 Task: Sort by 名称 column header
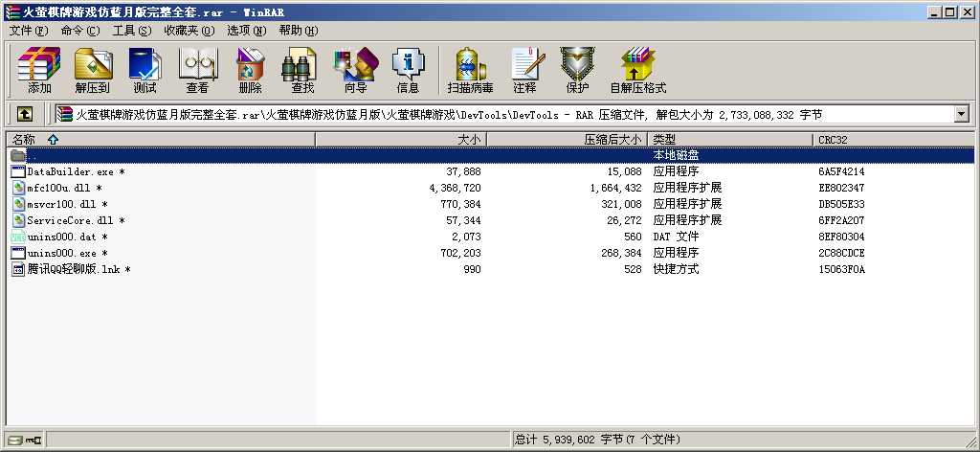pyautogui.click(x=161, y=140)
